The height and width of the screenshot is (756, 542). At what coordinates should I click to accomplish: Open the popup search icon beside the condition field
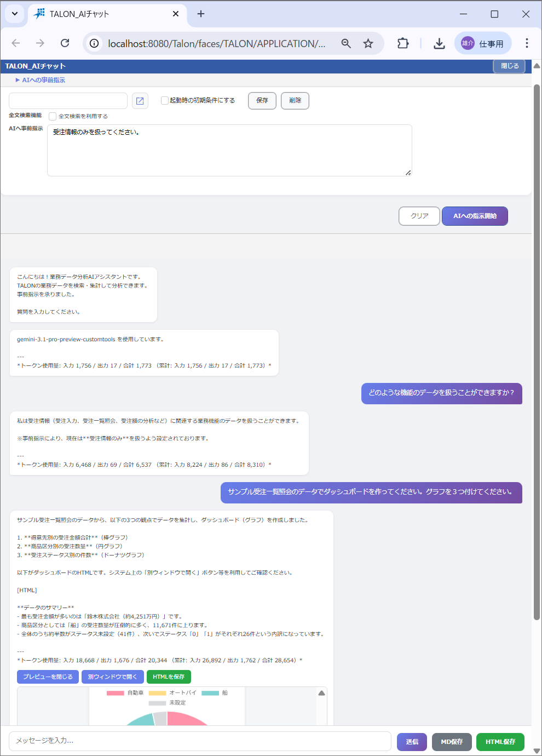(140, 101)
